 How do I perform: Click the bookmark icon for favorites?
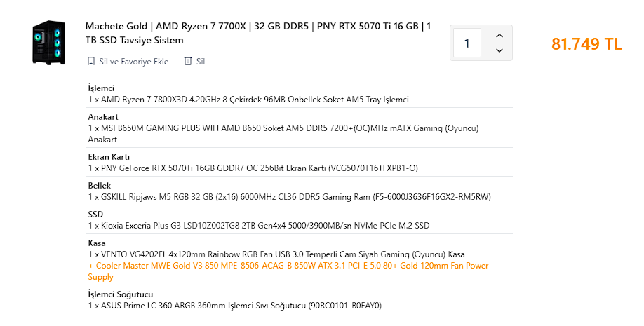click(x=90, y=62)
